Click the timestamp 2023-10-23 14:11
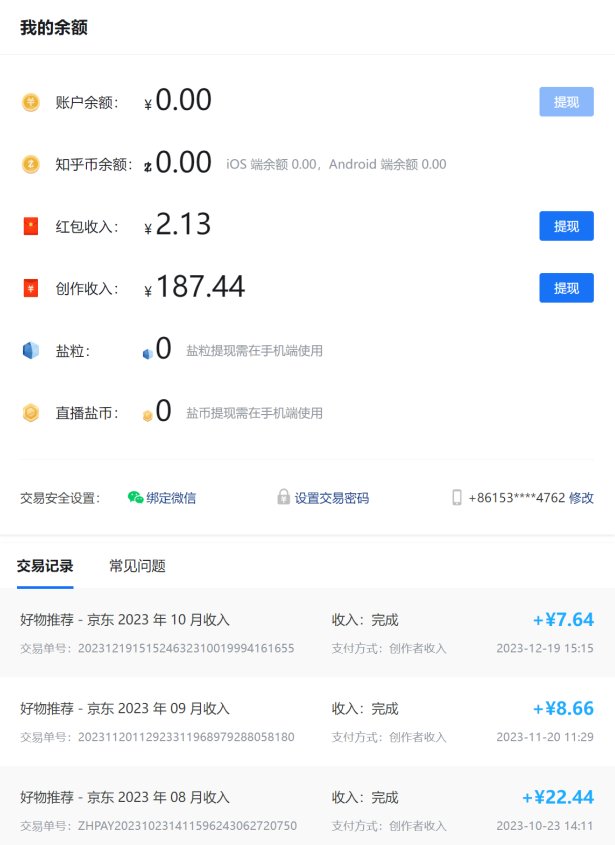Image resolution: width=615 pixels, height=845 pixels. [545, 826]
